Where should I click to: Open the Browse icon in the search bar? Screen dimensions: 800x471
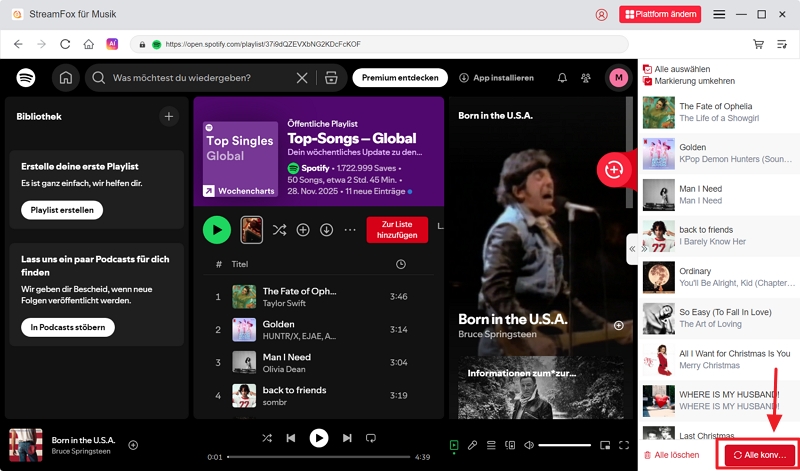tap(331, 78)
